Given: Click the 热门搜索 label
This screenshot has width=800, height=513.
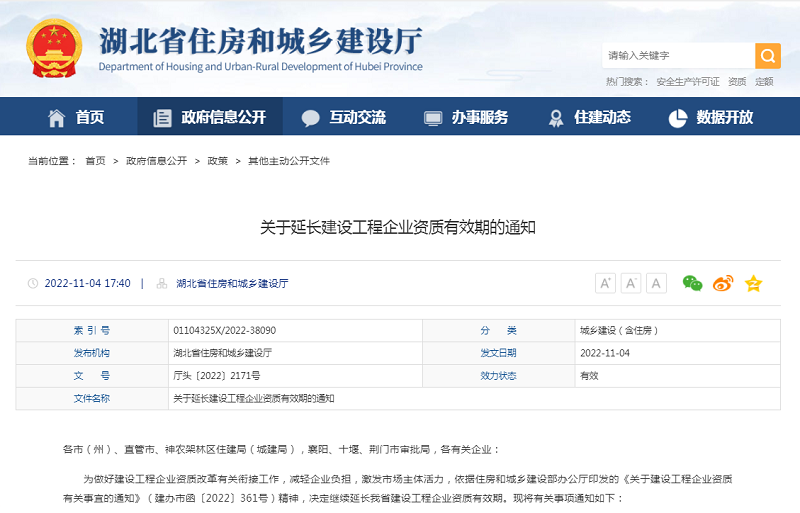Looking at the screenshot, I should pos(628,82).
